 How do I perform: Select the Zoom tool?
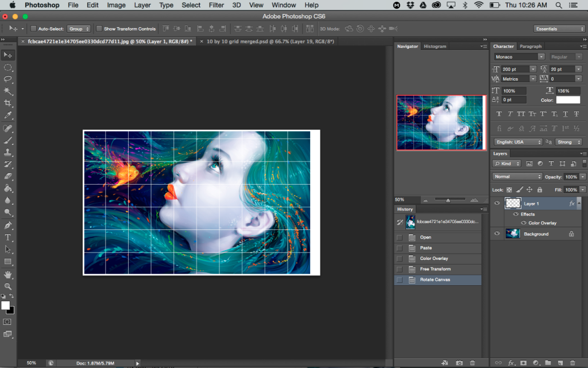click(x=7, y=286)
